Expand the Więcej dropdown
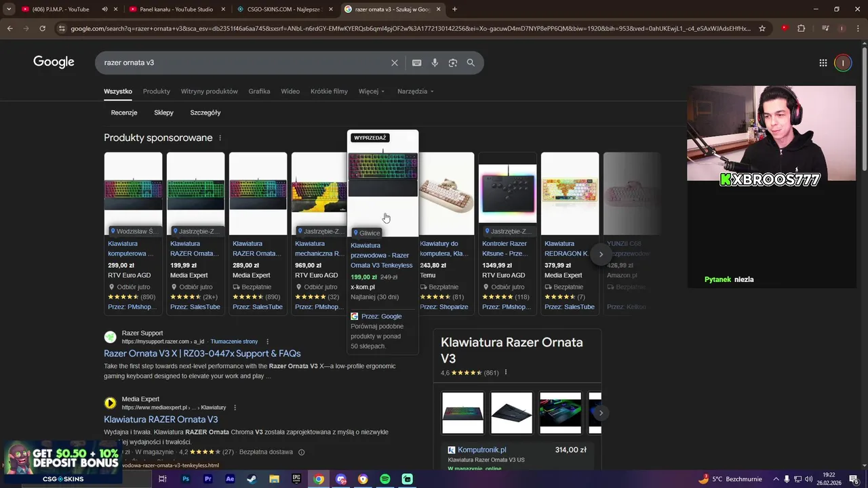868x488 pixels. pyautogui.click(x=372, y=91)
